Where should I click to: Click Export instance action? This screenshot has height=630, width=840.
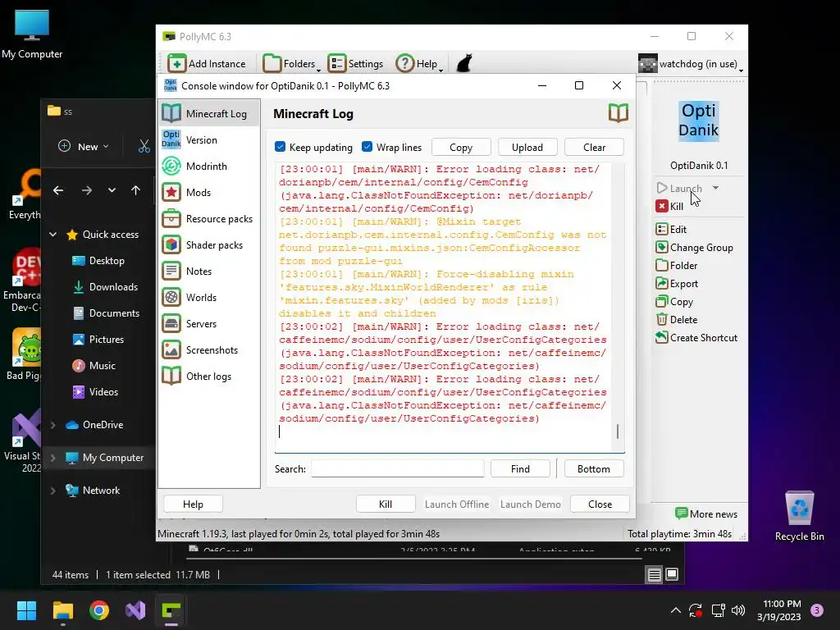(x=677, y=283)
